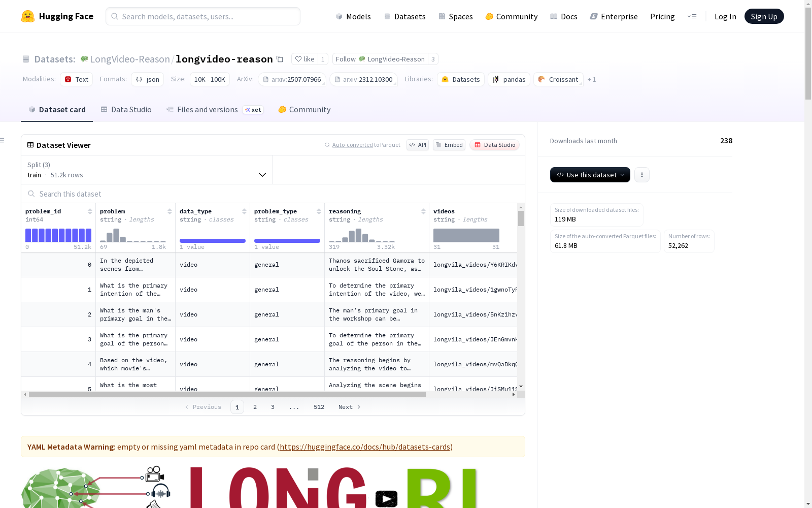The height and width of the screenshot is (508, 812).
Task: Open the API button in Dataset Viewer
Action: (418, 145)
